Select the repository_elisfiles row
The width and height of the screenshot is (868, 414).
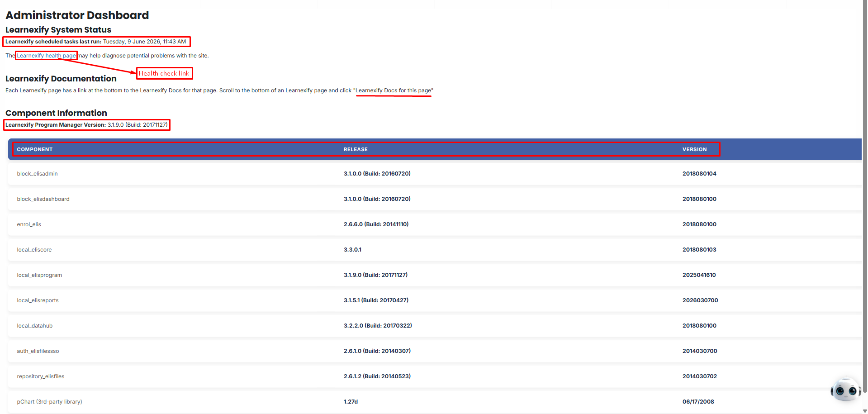click(x=435, y=376)
